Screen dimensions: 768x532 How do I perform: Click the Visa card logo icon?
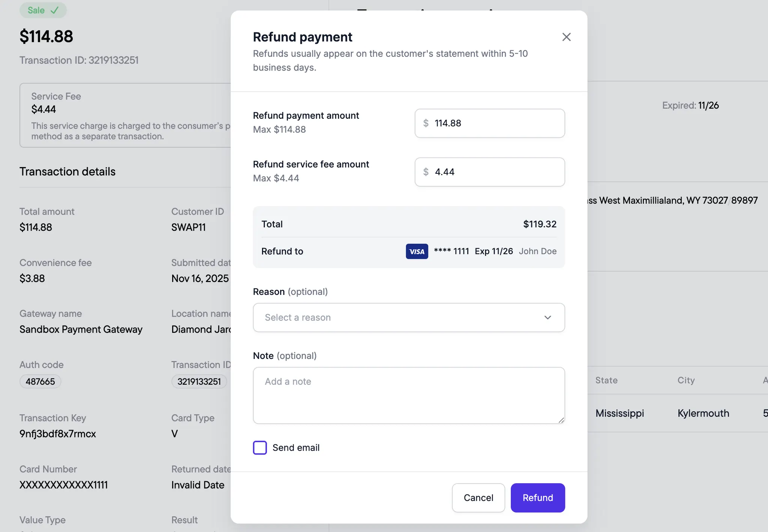(x=417, y=251)
